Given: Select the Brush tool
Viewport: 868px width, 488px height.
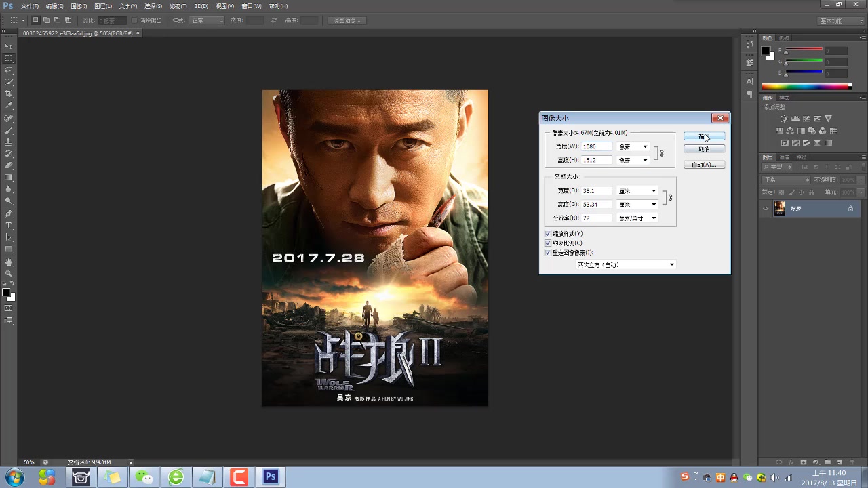Looking at the screenshot, I should (x=9, y=129).
